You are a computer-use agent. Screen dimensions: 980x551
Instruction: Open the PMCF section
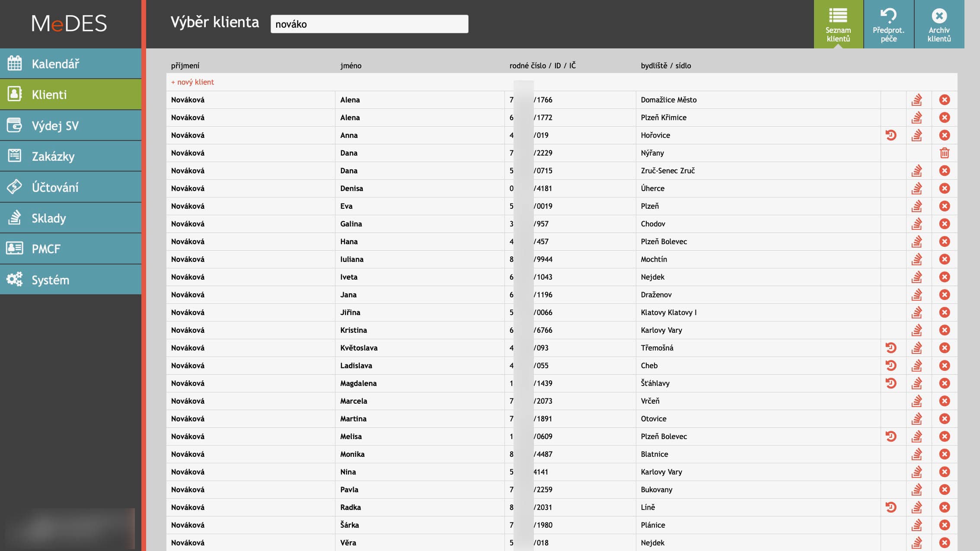click(x=46, y=249)
